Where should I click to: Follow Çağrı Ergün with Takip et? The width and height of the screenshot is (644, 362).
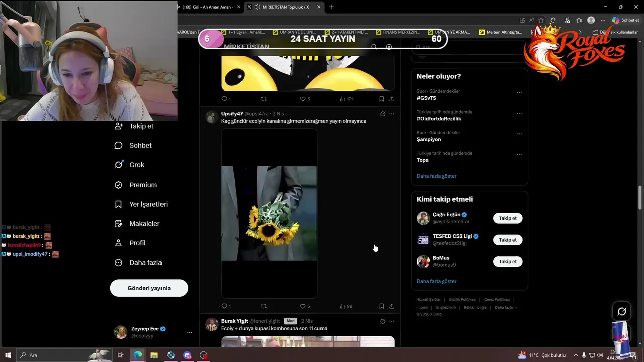pyautogui.click(x=508, y=218)
